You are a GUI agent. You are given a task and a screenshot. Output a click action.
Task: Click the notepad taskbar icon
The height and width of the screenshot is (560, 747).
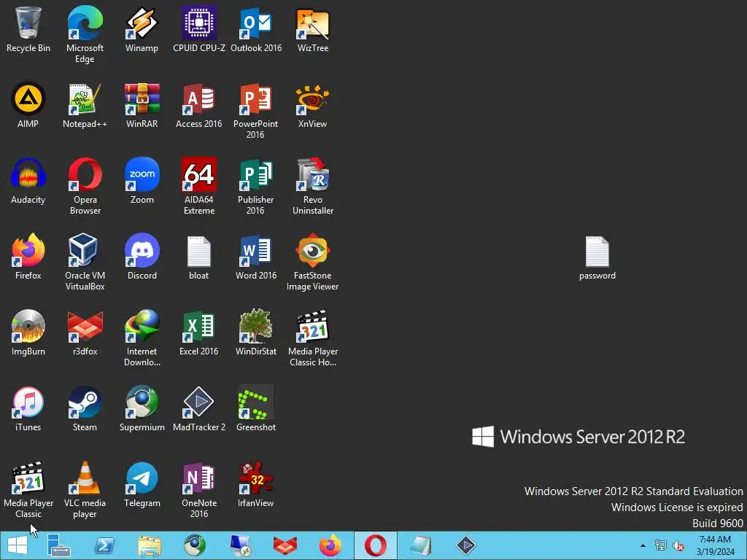click(421, 545)
